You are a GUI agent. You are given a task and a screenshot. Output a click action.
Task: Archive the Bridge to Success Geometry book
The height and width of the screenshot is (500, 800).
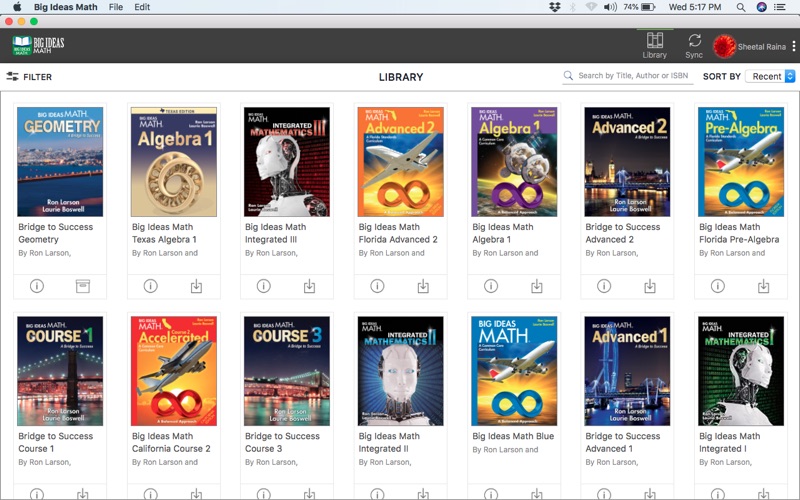click(83, 286)
